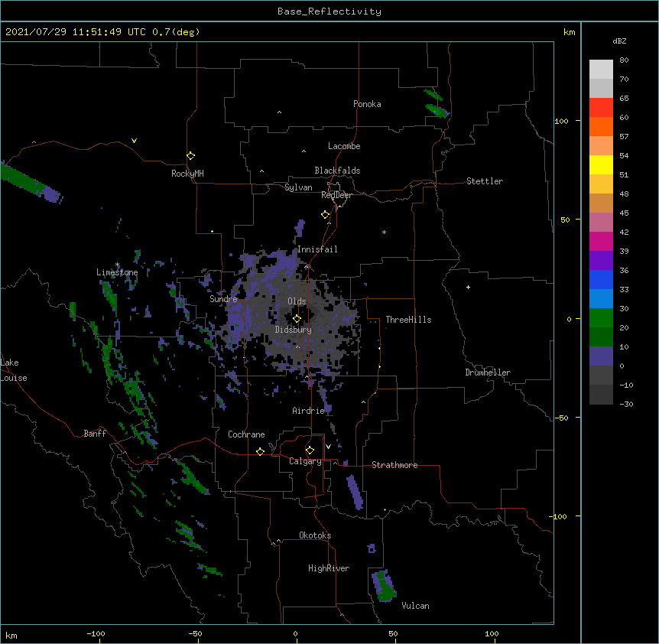Screen dimensions: 659x644
Task: Click the yellow v marker northeast of Calgary
Action: point(328,447)
